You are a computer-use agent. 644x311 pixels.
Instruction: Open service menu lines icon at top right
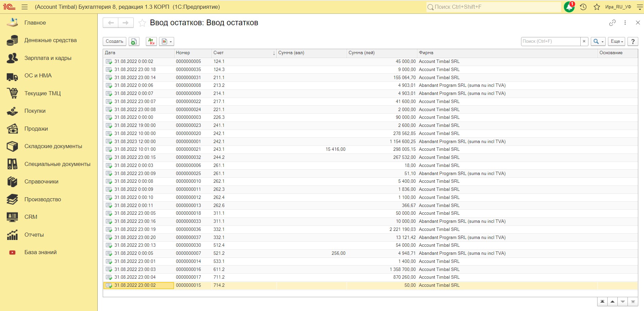[x=640, y=7]
